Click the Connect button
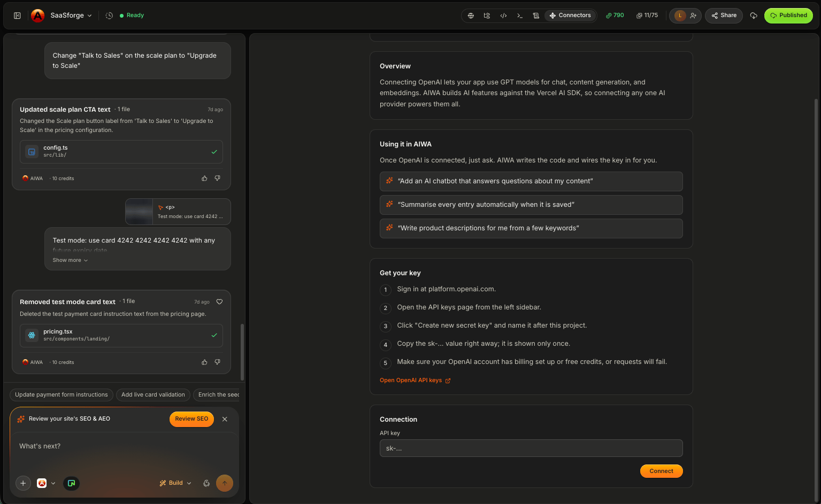This screenshot has height=504, width=821. 661,471
